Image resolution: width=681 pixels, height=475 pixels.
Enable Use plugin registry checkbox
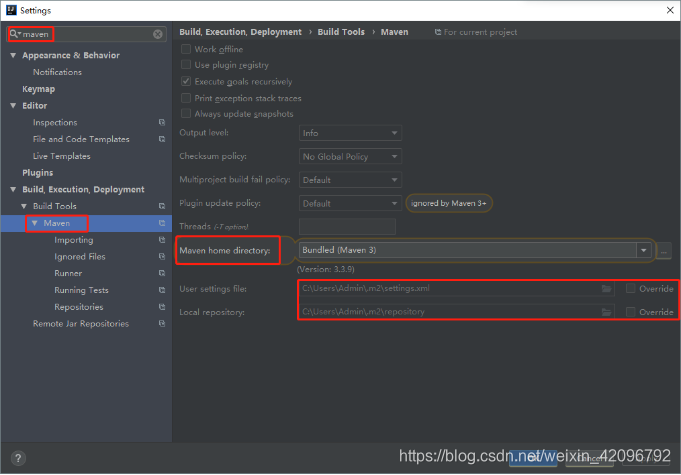coord(186,65)
